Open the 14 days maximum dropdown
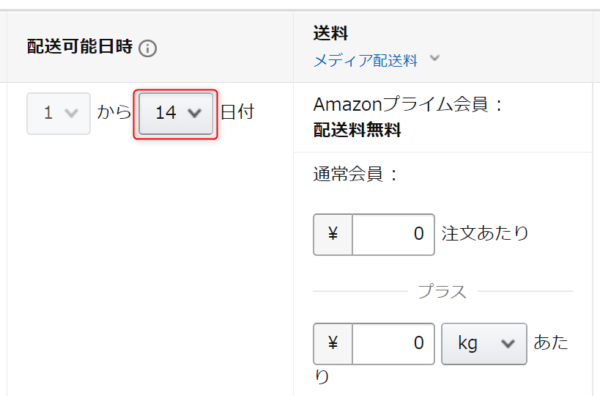 tap(176, 114)
